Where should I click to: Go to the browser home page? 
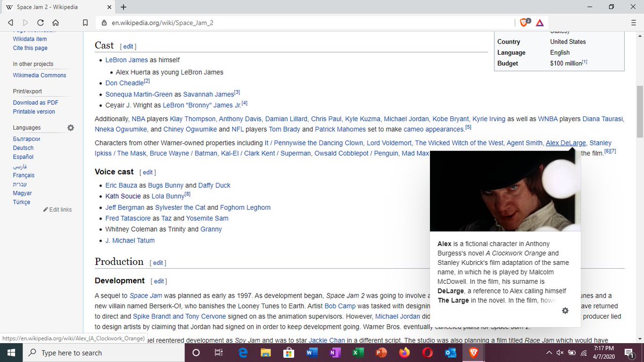55,23
